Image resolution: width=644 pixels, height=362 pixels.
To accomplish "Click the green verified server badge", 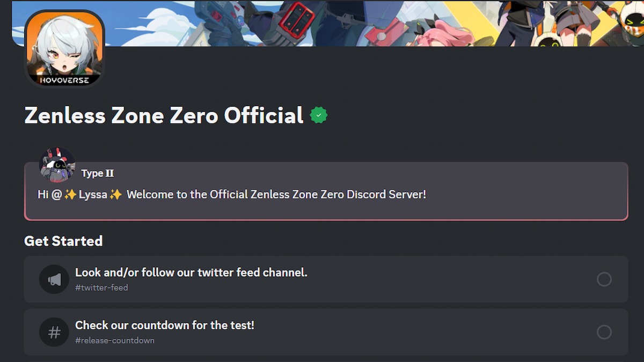I will [319, 115].
